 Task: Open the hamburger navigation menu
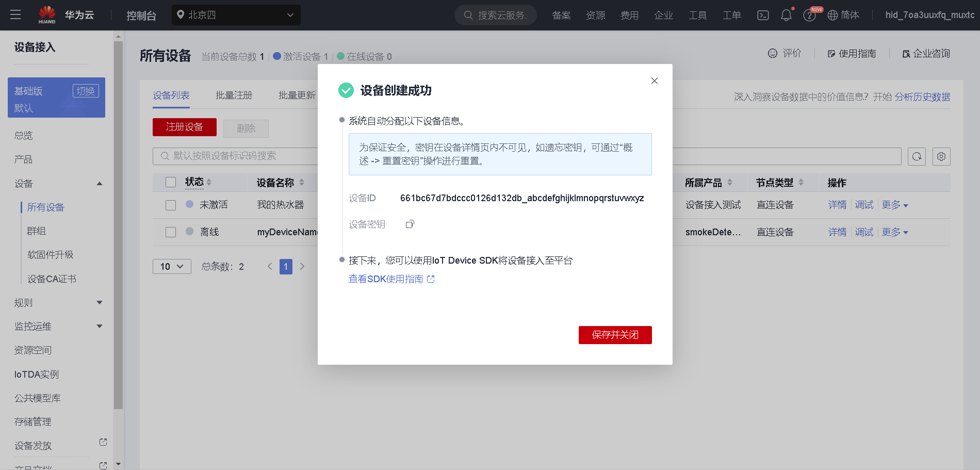(15, 15)
